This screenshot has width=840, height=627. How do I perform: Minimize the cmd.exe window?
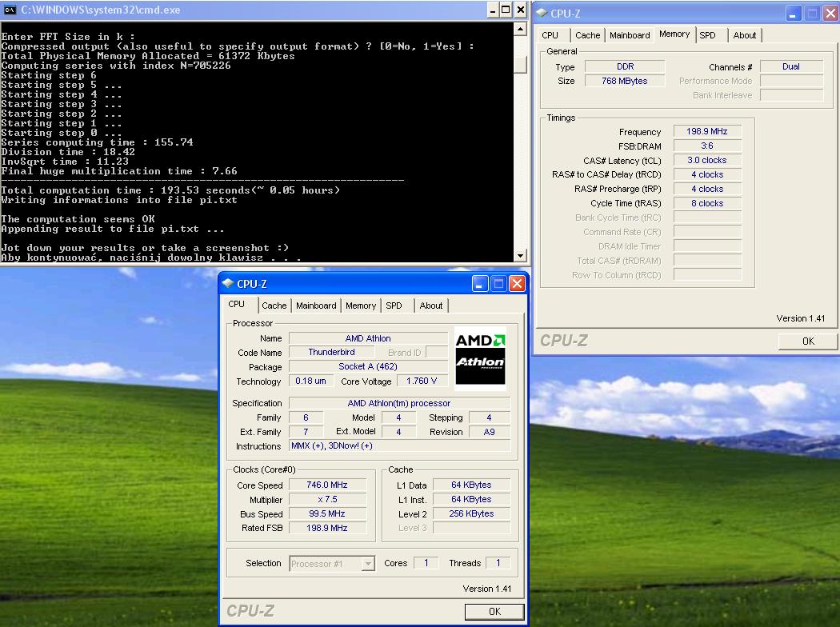(493, 10)
